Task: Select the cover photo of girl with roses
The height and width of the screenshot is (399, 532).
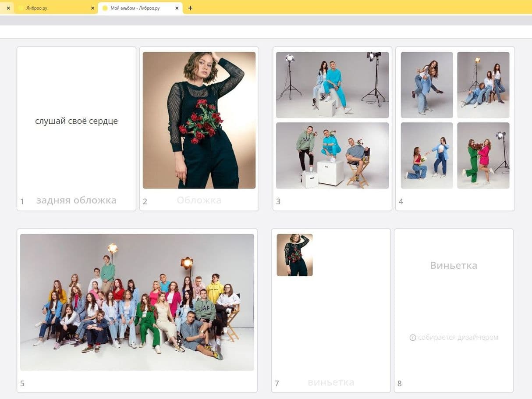Action: click(199, 120)
